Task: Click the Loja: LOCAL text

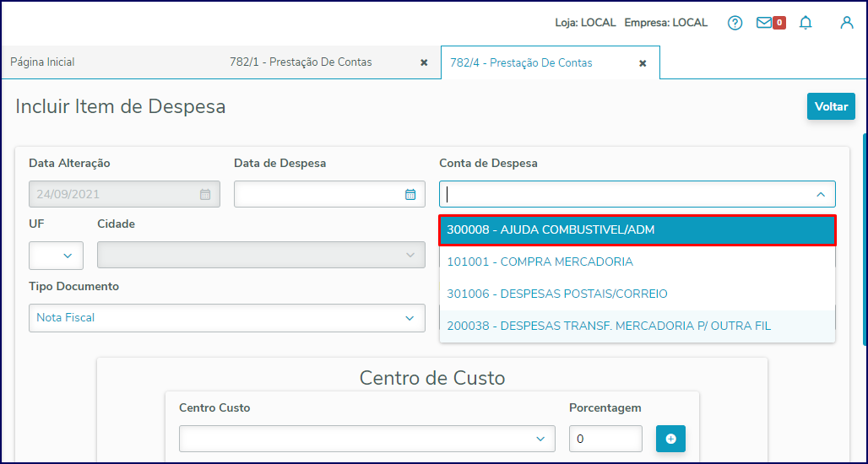Action: [585, 24]
